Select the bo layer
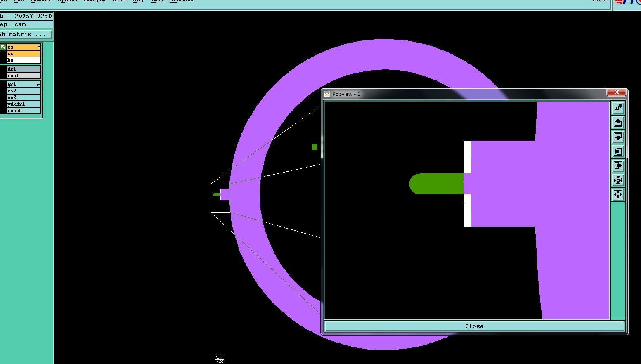Image resolution: width=641 pixels, height=364 pixels. click(24, 60)
